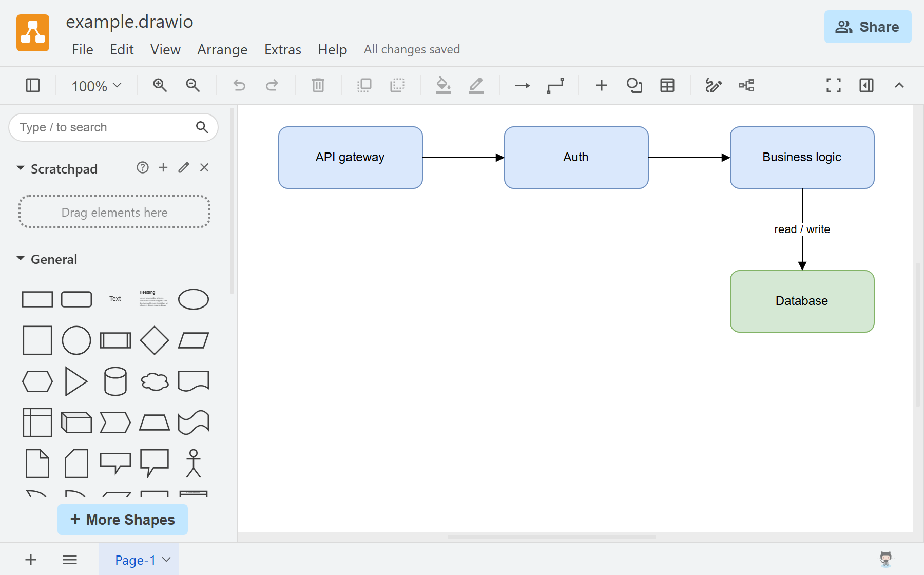This screenshot has width=924, height=575.
Task: Open the Edit menu
Action: point(122,50)
